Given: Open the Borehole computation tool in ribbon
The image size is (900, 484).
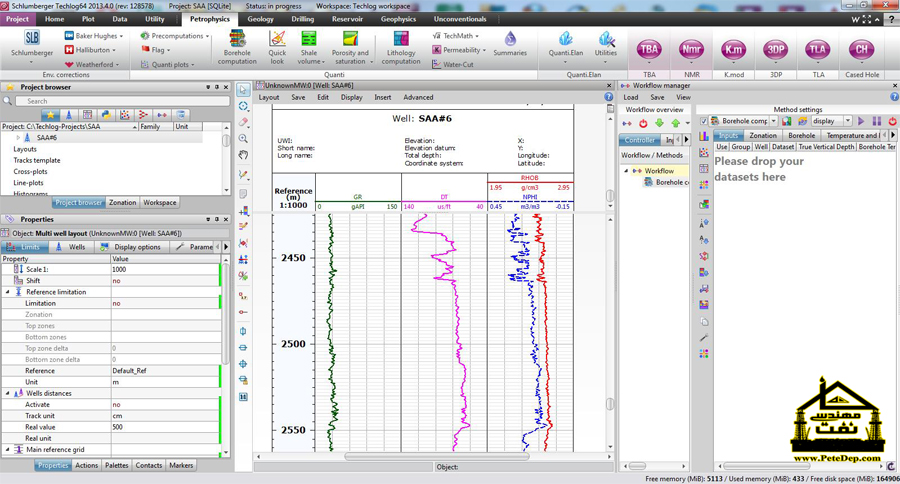Looking at the screenshot, I should (237, 48).
